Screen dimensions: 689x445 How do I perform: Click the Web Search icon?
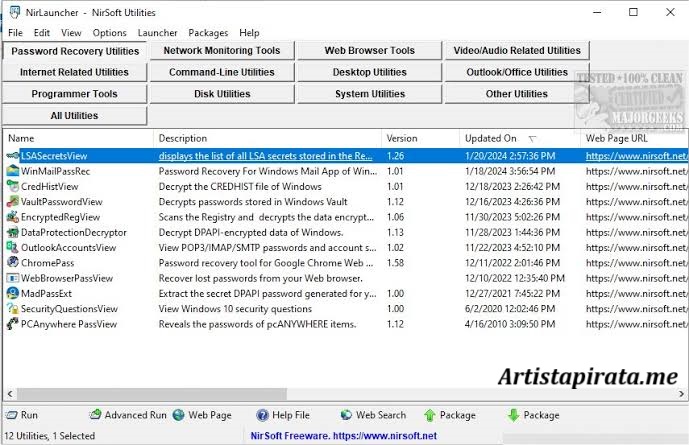[x=346, y=415]
